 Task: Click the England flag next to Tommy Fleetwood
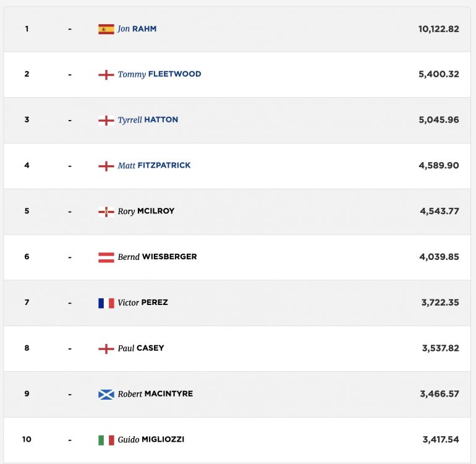point(106,75)
